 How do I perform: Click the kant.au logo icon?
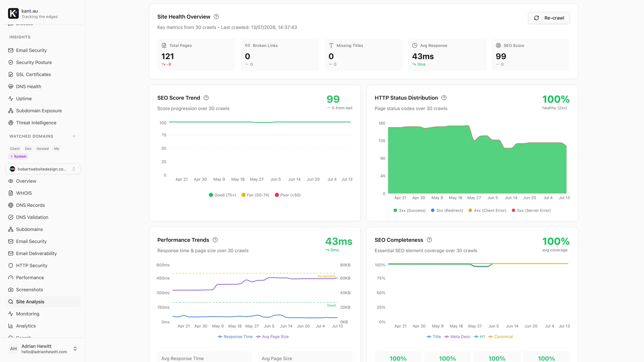(13, 13)
